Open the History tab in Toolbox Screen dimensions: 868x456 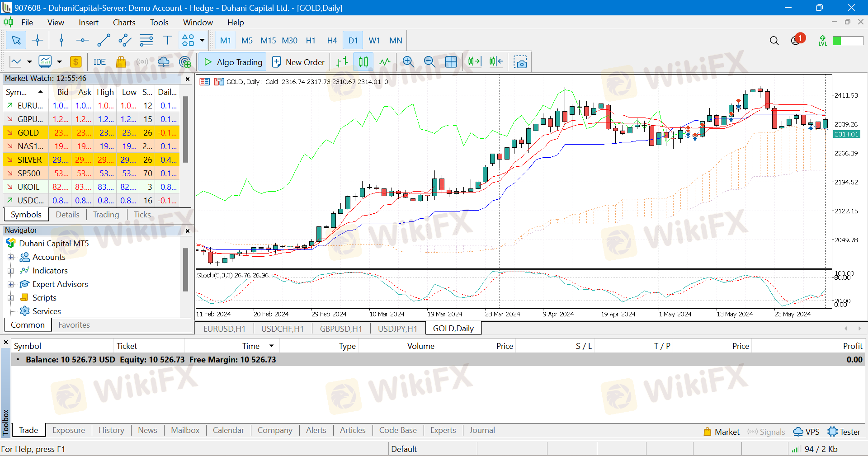(x=111, y=430)
